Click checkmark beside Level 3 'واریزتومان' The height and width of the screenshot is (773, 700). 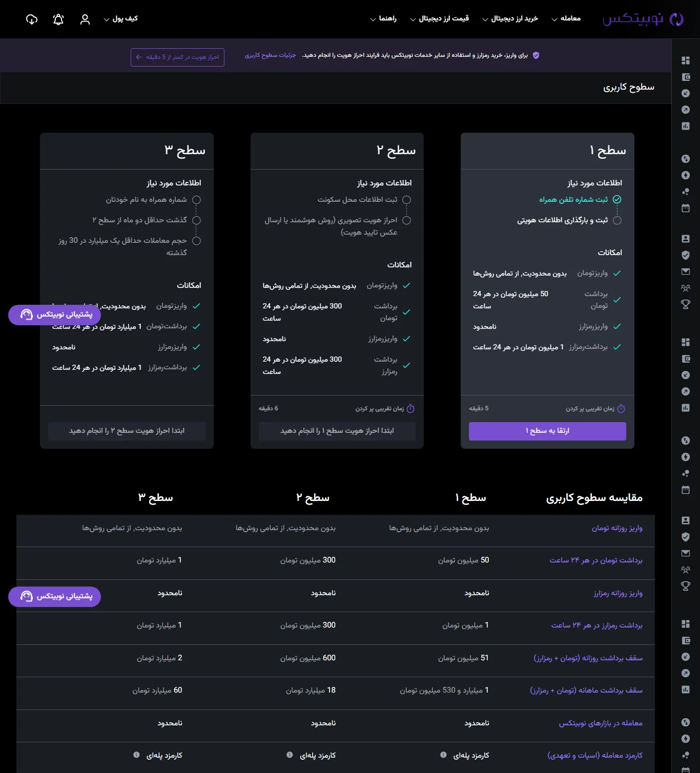point(196,306)
